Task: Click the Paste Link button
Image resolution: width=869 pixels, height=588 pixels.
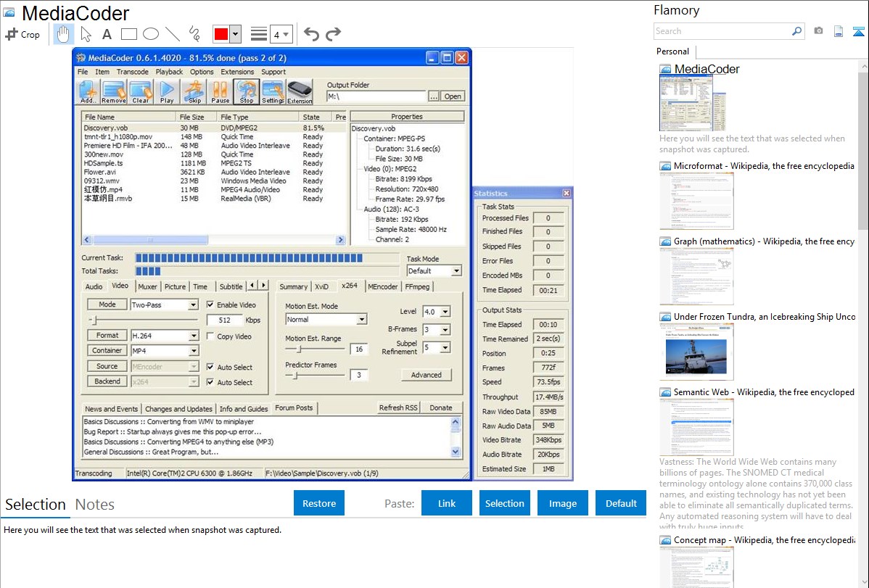Action: coord(447,503)
